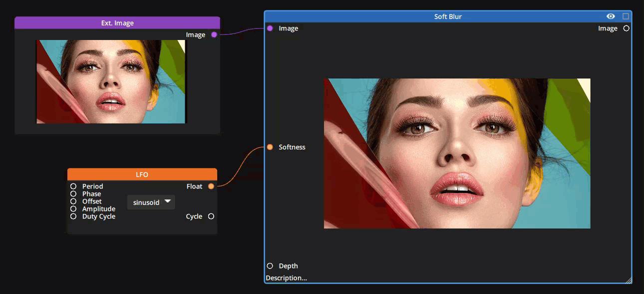Click the Soft Blur Image output port
Viewport: 644px width, 294px height.
626,28
